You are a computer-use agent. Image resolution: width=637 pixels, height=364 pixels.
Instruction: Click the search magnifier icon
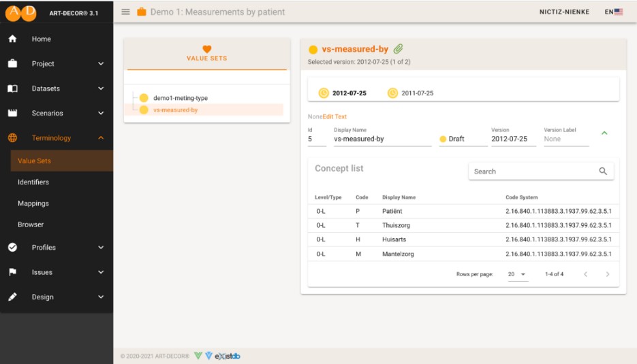602,171
